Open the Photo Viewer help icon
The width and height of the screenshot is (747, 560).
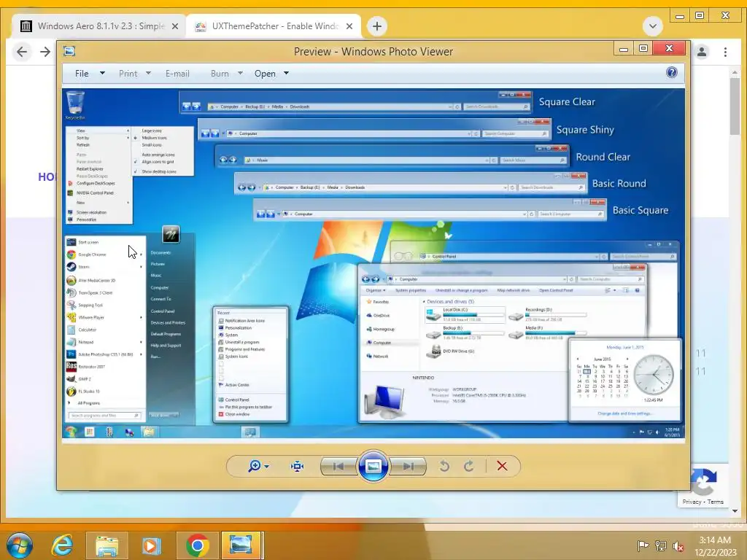click(671, 72)
